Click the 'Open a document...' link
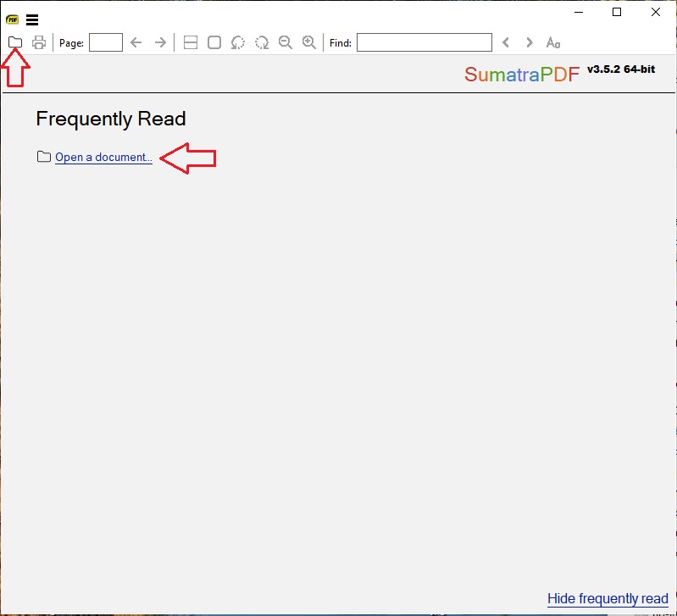The height and width of the screenshot is (616, 677). [x=103, y=157]
